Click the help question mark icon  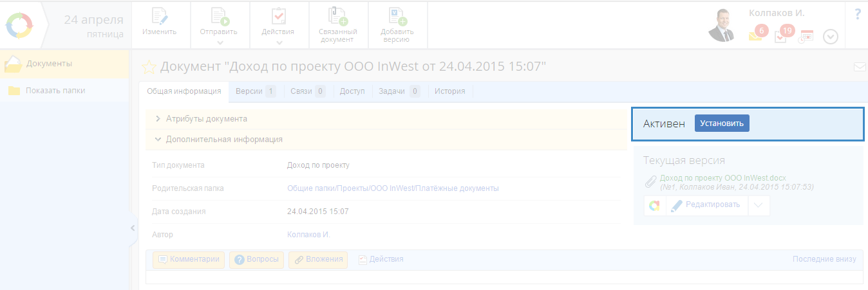(x=858, y=14)
